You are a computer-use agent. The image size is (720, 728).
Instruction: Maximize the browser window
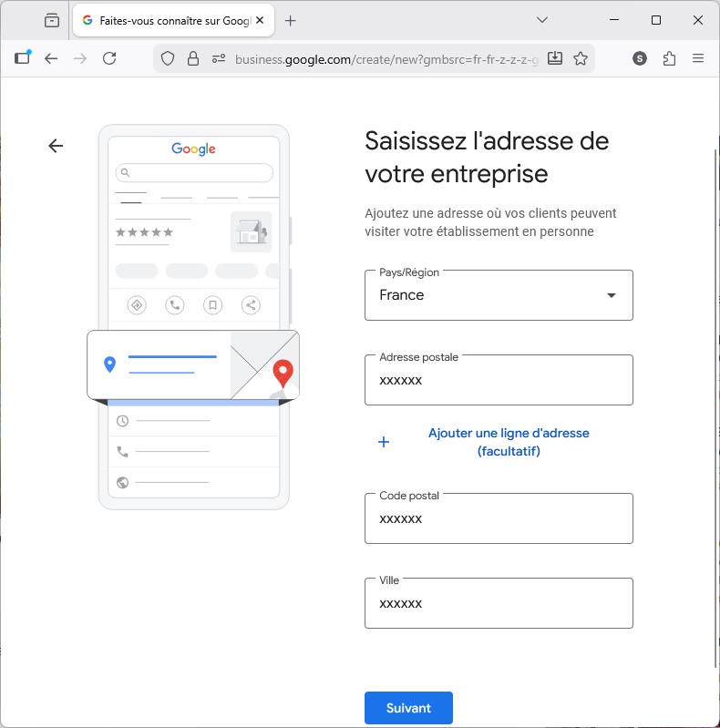[x=656, y=20]
